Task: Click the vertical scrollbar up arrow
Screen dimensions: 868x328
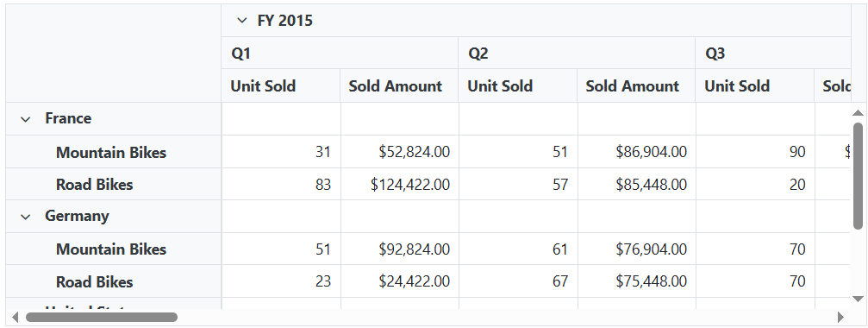Action: (x=858, y=113)
